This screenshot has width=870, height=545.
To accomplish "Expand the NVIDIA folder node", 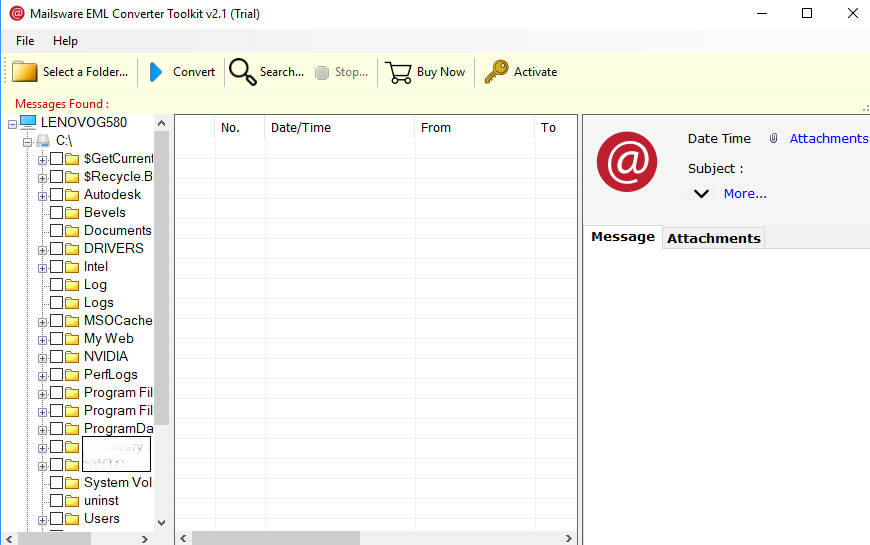I will tap(42, 359).
